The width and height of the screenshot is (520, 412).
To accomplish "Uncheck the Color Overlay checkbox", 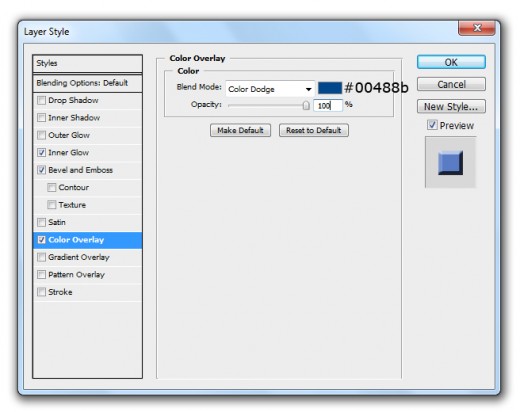I will (41, 240).
